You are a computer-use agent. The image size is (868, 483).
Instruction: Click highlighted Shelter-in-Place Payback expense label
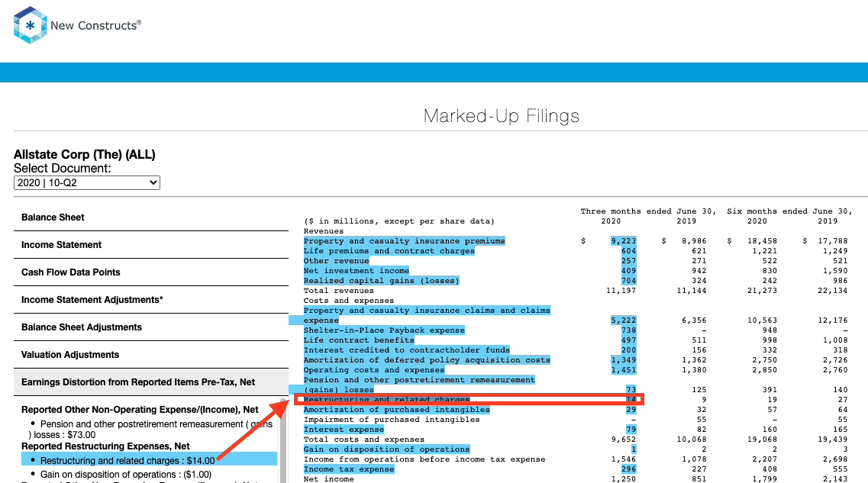pyautogui.click(x=384, y=330)
